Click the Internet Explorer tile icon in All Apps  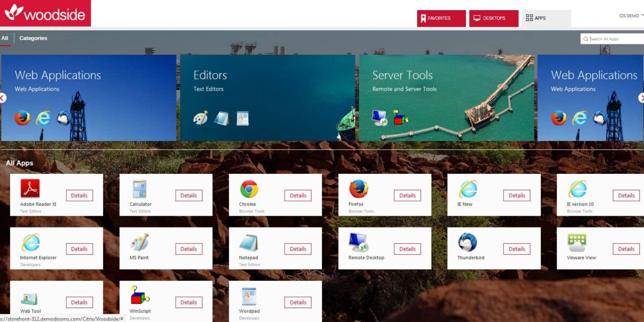(31, 243)
